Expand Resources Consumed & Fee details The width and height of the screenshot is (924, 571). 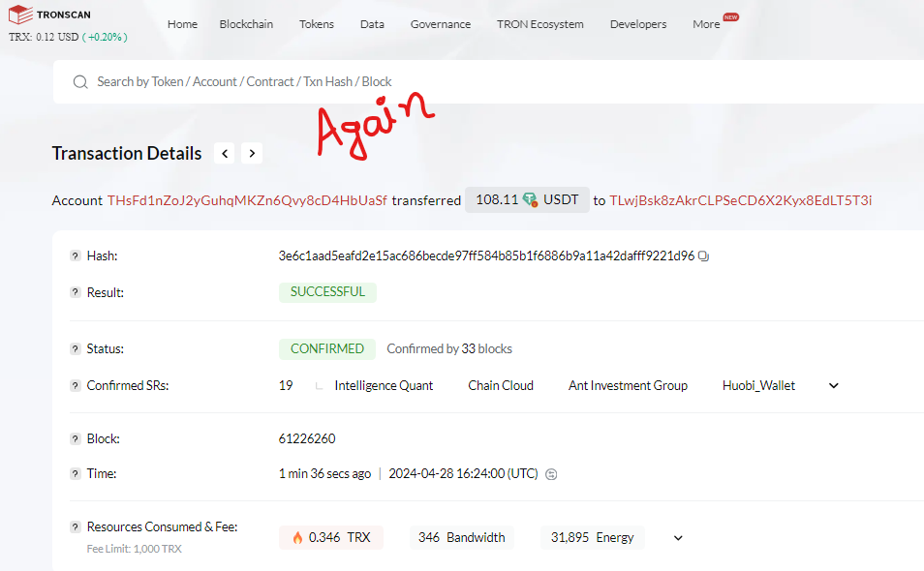(678, 538)
